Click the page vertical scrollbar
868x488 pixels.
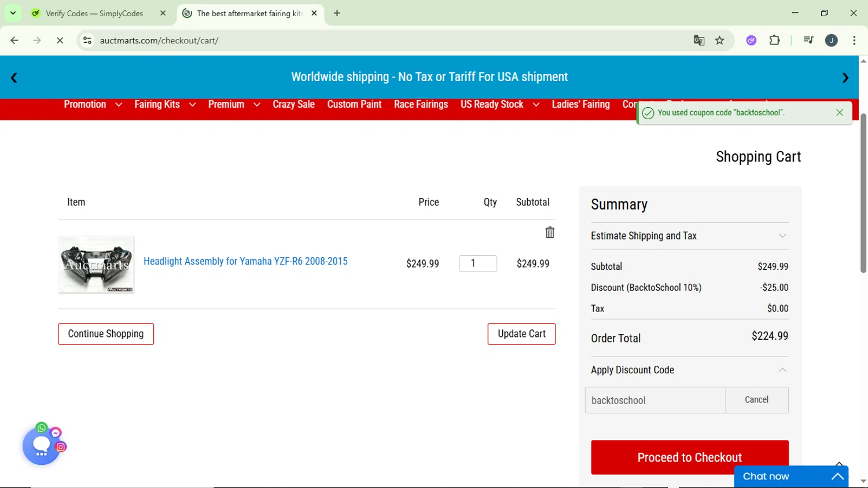click(863, 193)
